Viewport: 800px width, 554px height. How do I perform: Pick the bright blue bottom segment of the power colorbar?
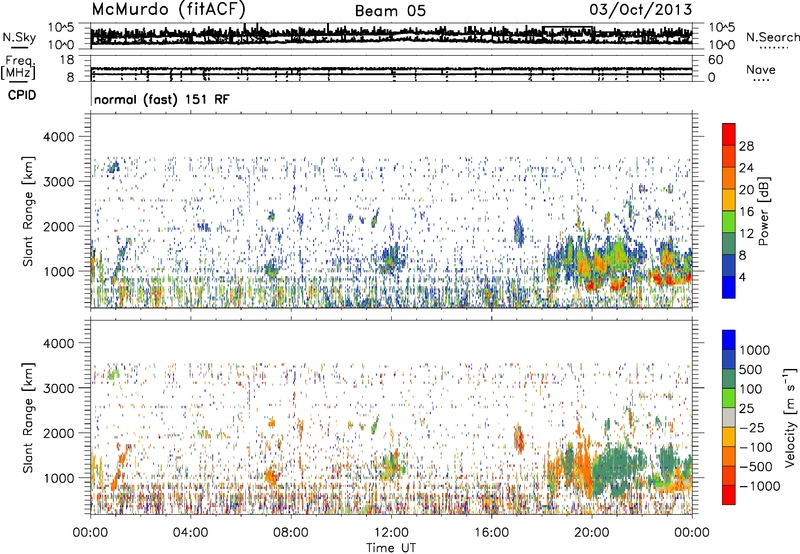click(x=729, y=287)
